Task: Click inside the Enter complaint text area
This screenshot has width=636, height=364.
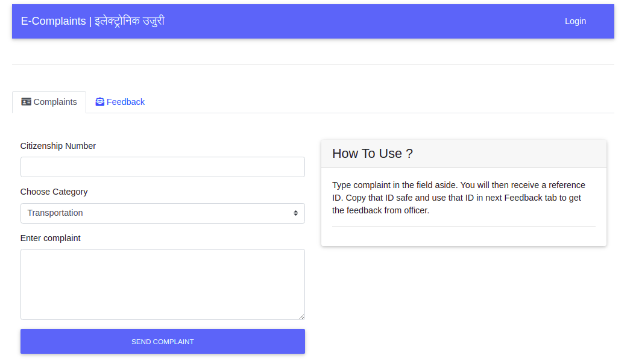Action: click(x=163, y=283)
